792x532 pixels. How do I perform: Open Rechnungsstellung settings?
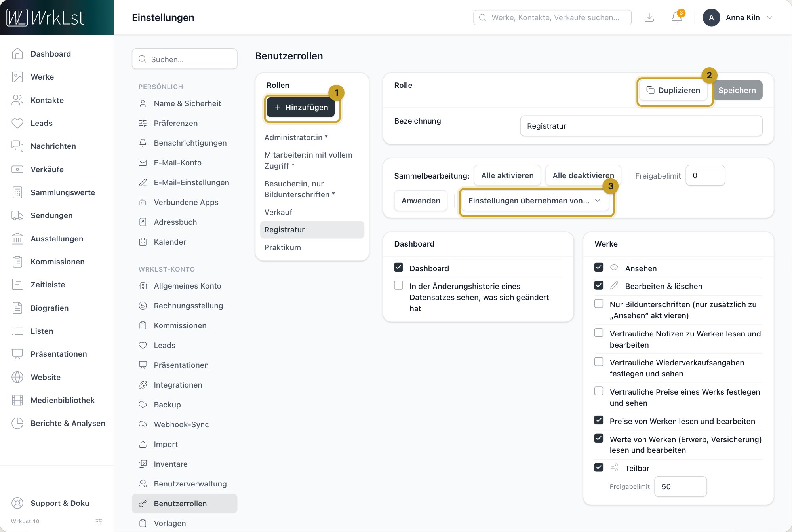coord(185,306)
